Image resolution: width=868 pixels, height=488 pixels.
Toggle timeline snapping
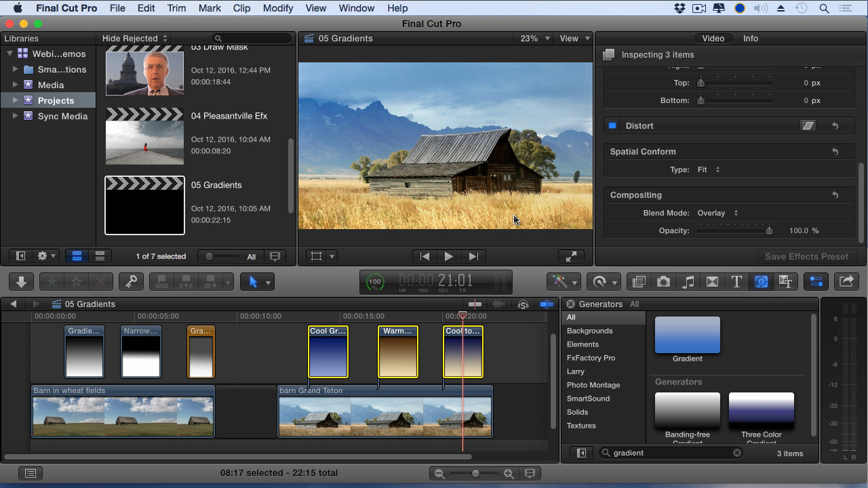547,304
